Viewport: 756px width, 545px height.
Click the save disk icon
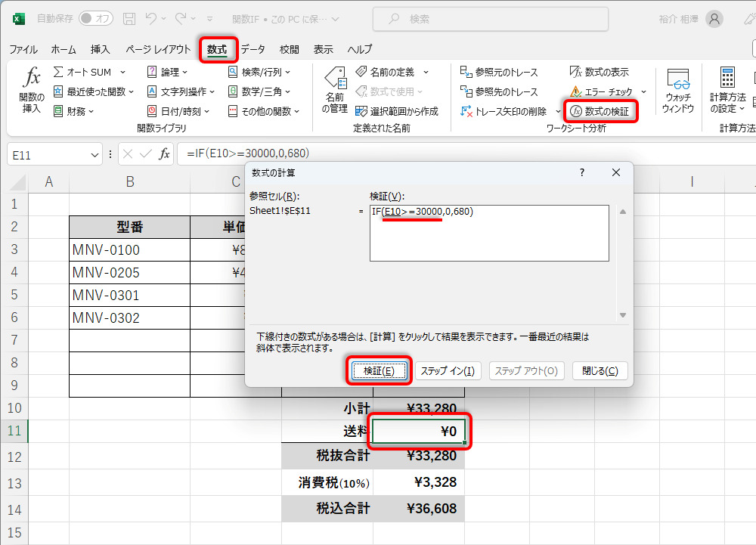pyautogui.click(x=129, y=19)
